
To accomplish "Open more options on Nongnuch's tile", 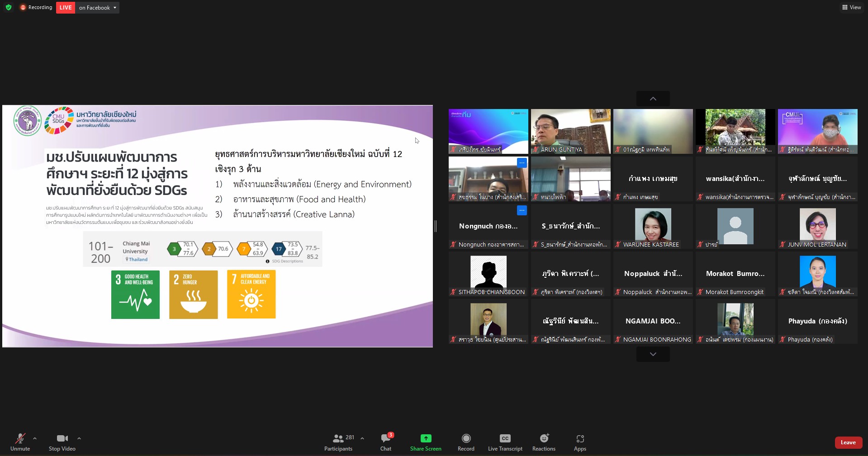I will point(522,210).
